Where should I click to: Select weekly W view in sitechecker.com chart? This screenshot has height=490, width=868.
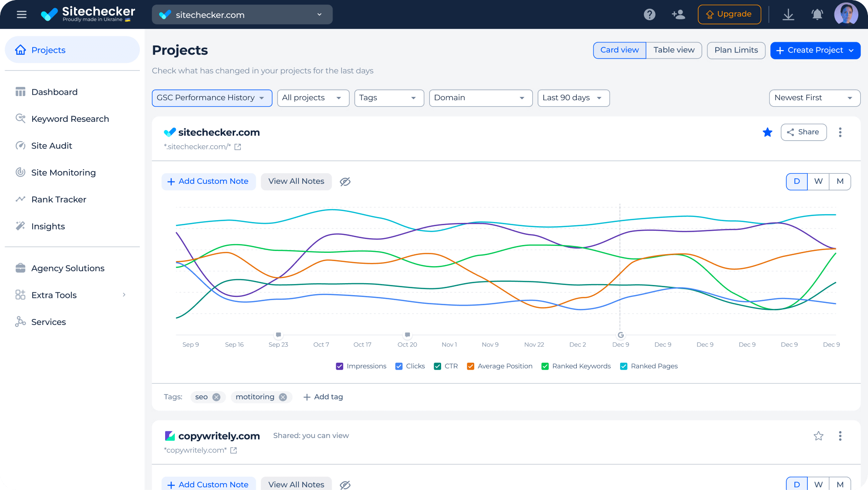[x=818, y=182]
